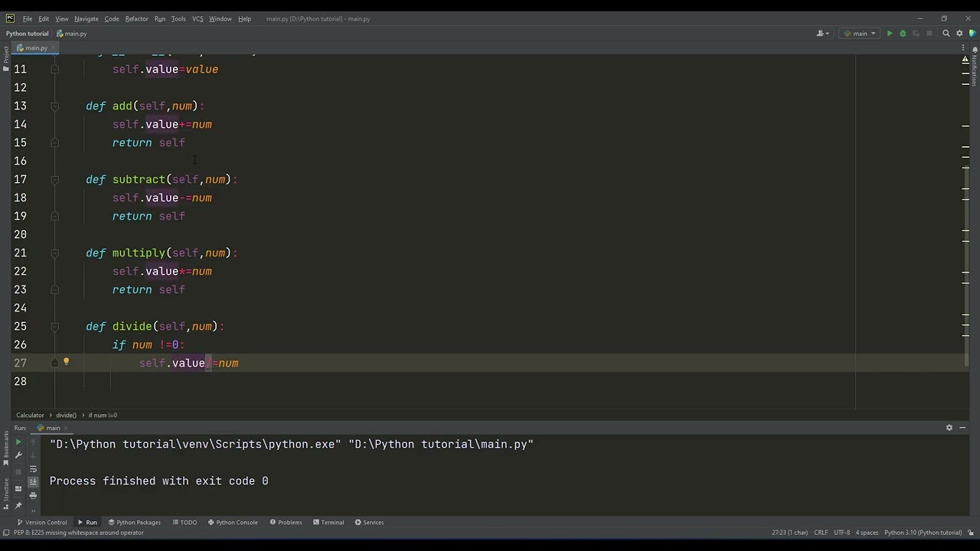The height and width of the screenshot is (551, 980).
Task: Click the wrench icon in Run panel
Action: pos(18,455)
